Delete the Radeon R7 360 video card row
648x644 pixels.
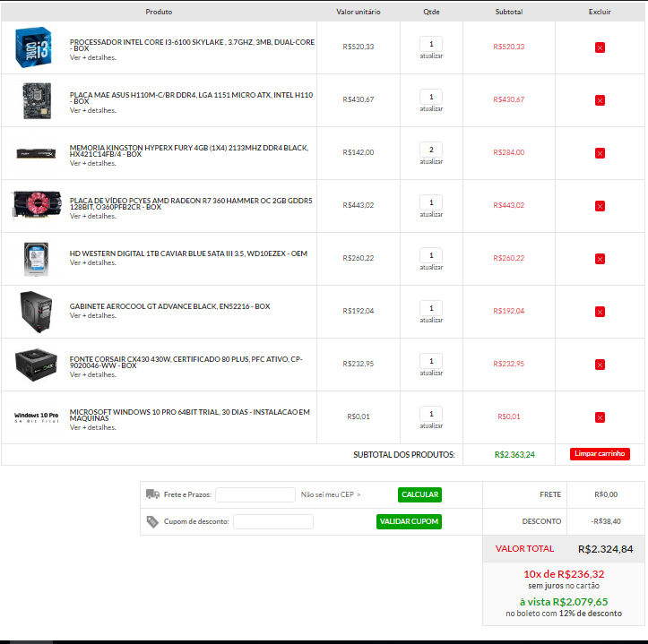coord(600,206)
